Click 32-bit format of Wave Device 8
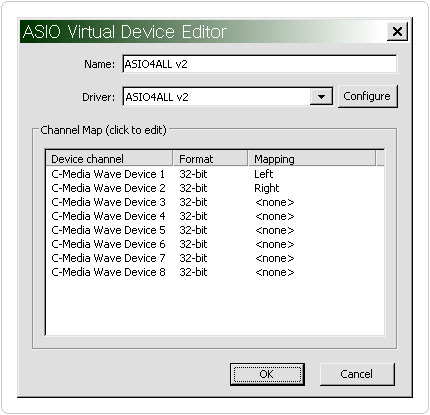Screen dimensions: 430x415 point(193,272)
